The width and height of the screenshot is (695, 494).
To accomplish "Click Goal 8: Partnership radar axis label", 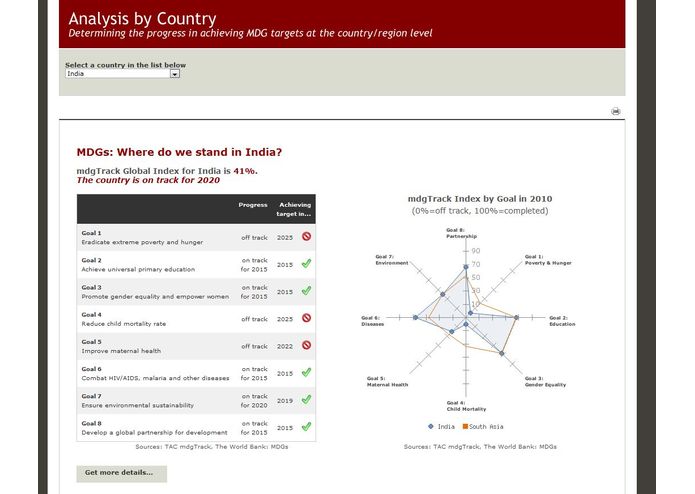I will click(461, 233).
